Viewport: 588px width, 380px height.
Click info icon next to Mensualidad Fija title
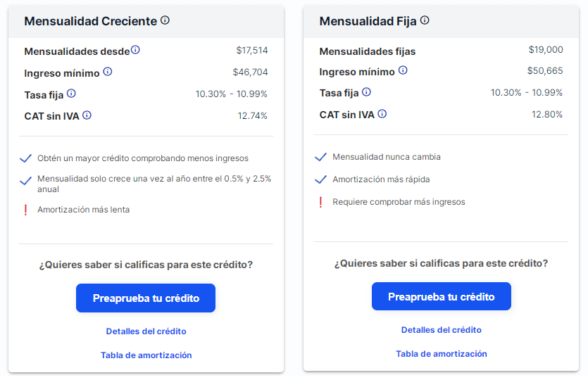coord(425,20)
